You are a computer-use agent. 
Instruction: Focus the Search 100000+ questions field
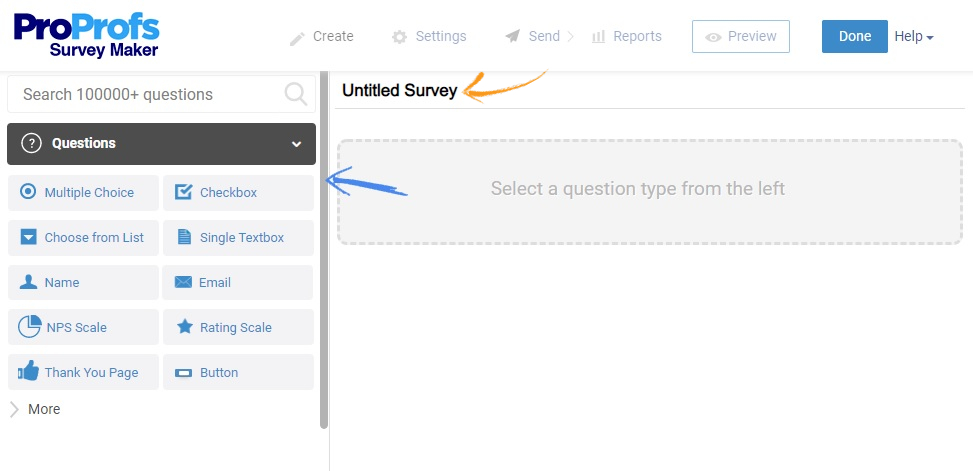tap(145, 94)
